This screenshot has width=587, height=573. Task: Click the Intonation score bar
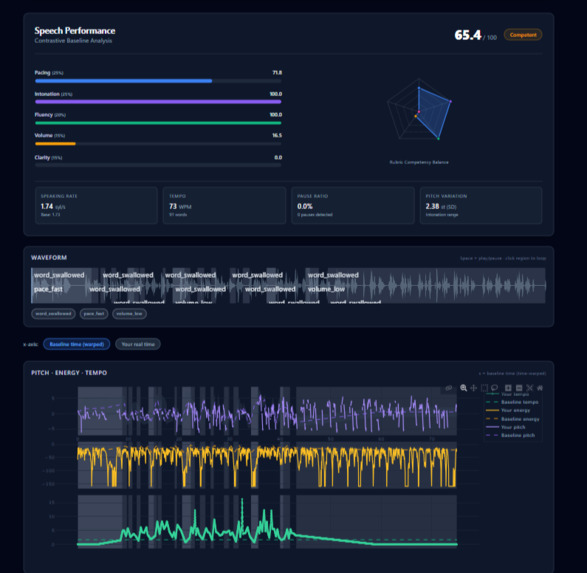click(x=158, y=102)
